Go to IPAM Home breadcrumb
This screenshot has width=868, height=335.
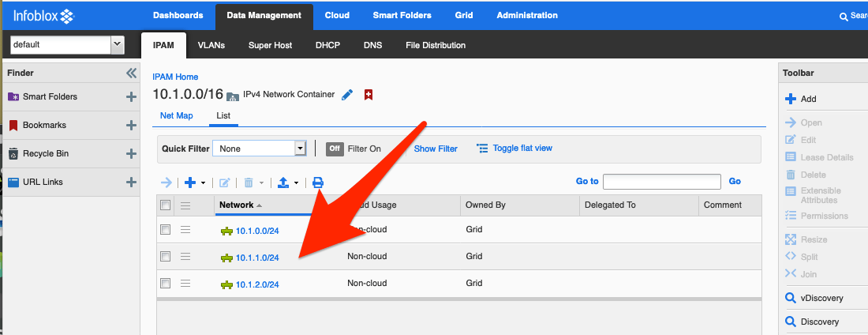coord(175,77)
